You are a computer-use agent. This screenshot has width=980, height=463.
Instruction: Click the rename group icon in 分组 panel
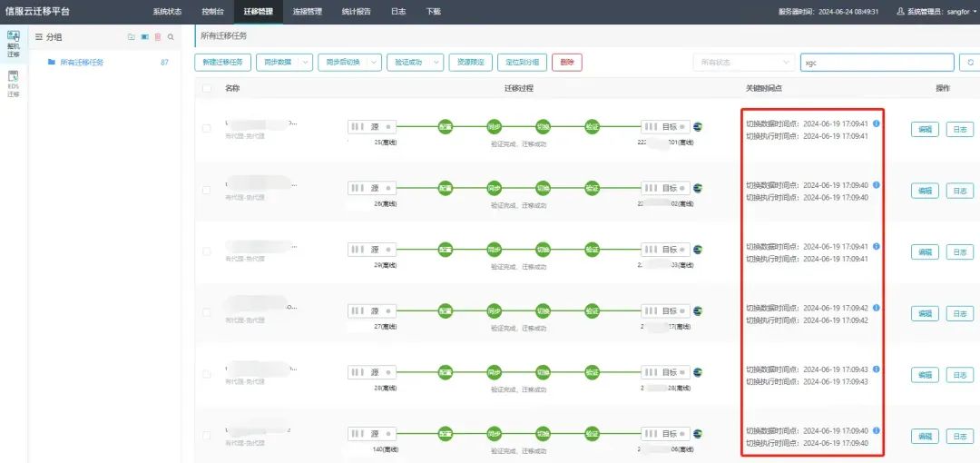click(144, 37)
